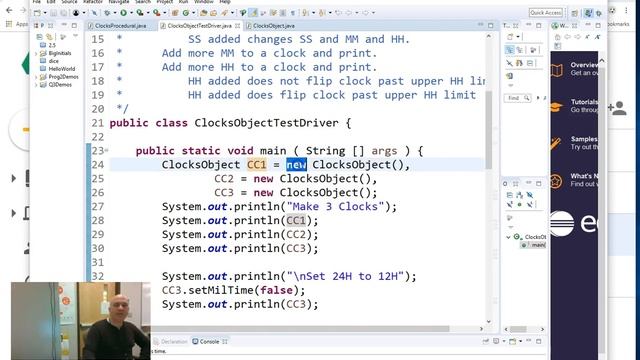Open the Console tab
Viewport: 640px width, 360px height.
(209, 342)
